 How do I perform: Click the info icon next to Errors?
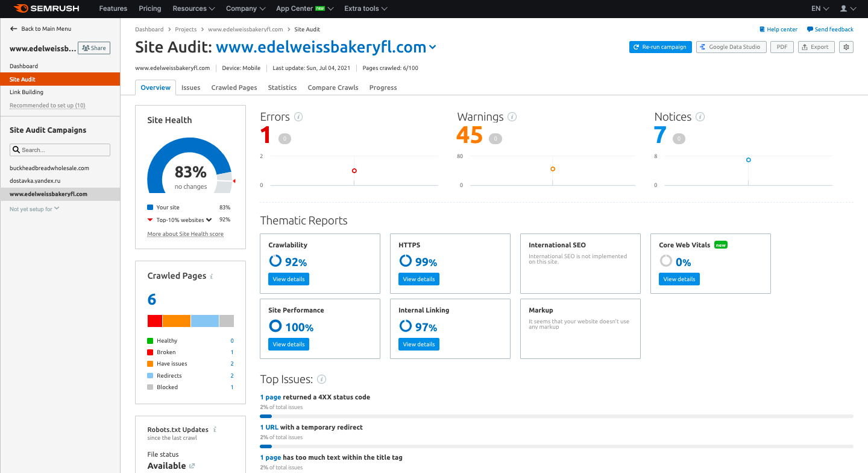298,117
